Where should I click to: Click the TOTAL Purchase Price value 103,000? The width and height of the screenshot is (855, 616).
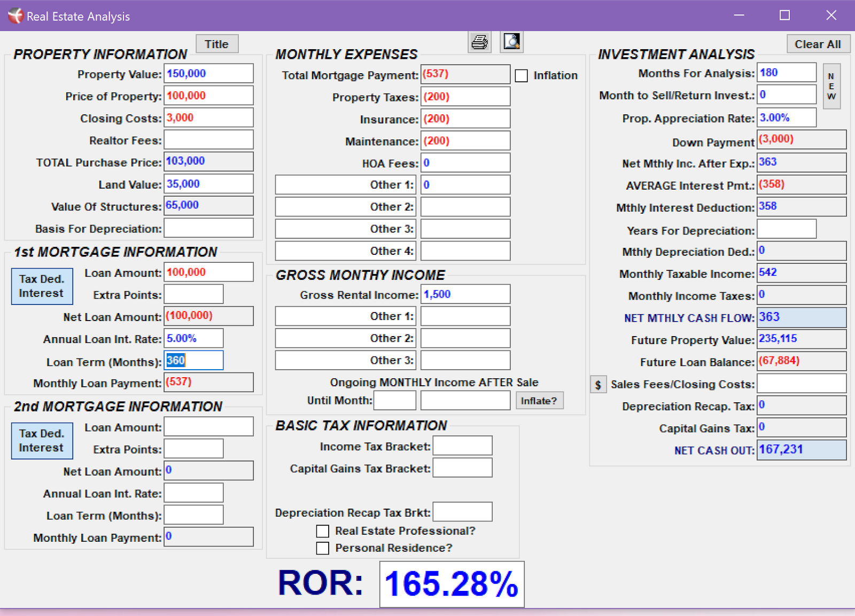pyautogui.click(x=209, y=161)
